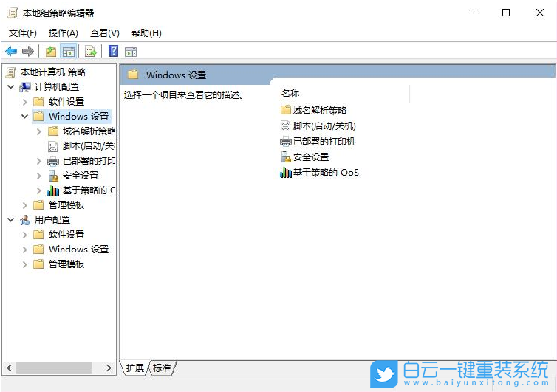The image size is (557, 392).
Task: Maximize the 本地组策略编辑器 window
Action: pos(506,13)
